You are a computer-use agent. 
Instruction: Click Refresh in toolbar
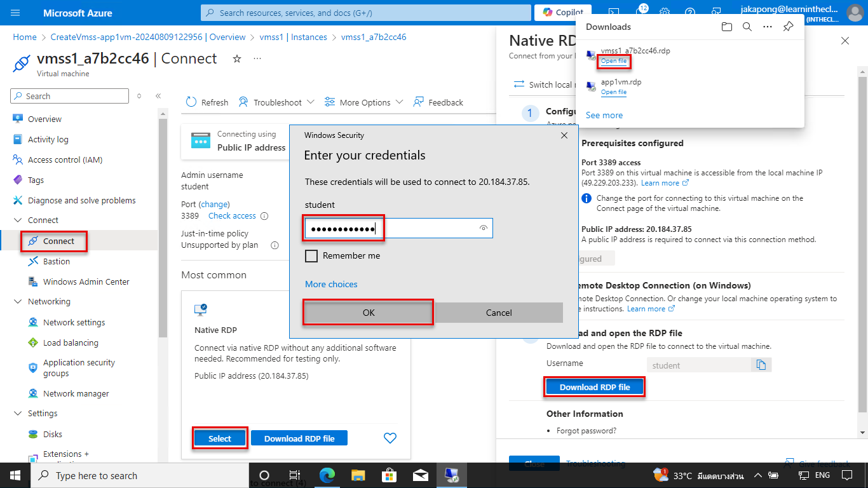[x=207, y=102]
